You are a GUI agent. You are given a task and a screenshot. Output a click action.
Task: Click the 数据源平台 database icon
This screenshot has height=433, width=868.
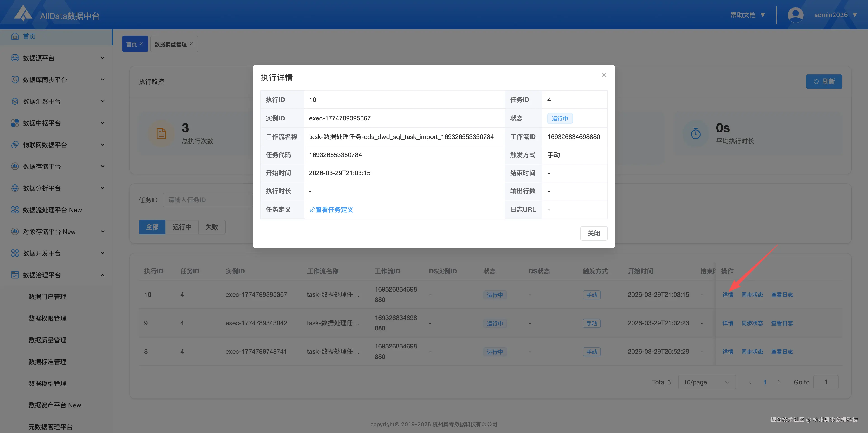tap(14, 58)
